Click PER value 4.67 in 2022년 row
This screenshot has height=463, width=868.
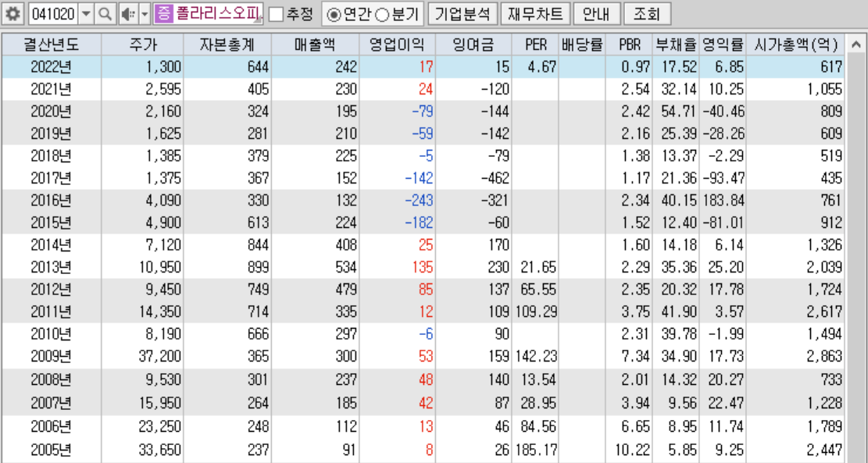543,67
